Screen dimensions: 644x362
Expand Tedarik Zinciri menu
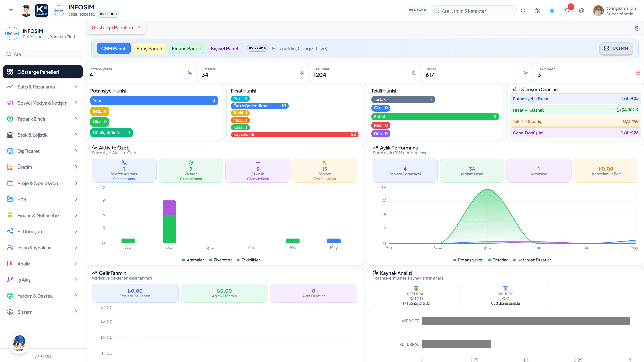[42, 119]
